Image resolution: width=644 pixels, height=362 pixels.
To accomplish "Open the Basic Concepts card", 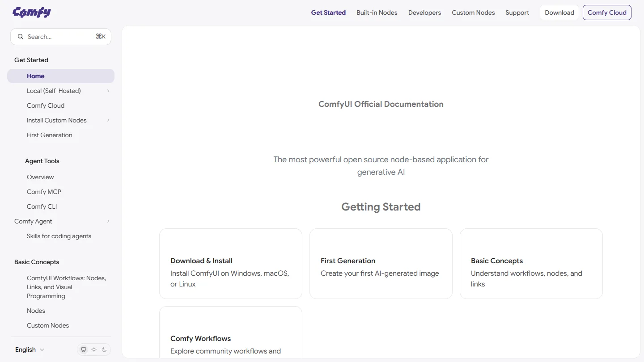I will pos(531,264).
